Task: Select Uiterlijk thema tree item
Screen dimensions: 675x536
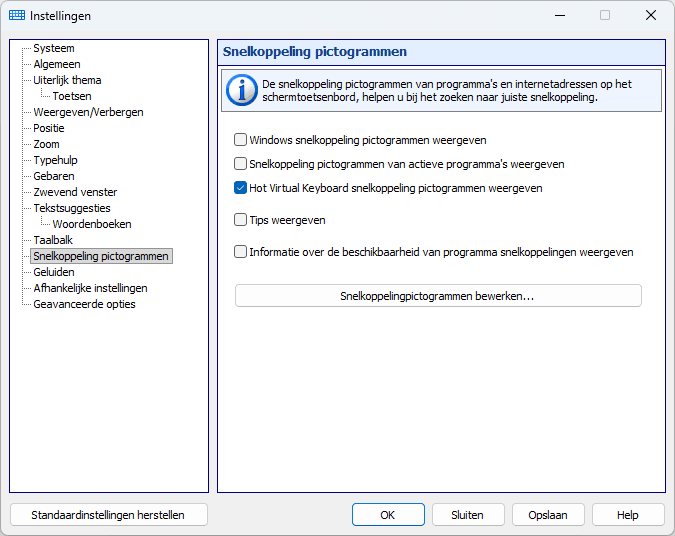Action: pyautogui.click(x=67, y=80)
